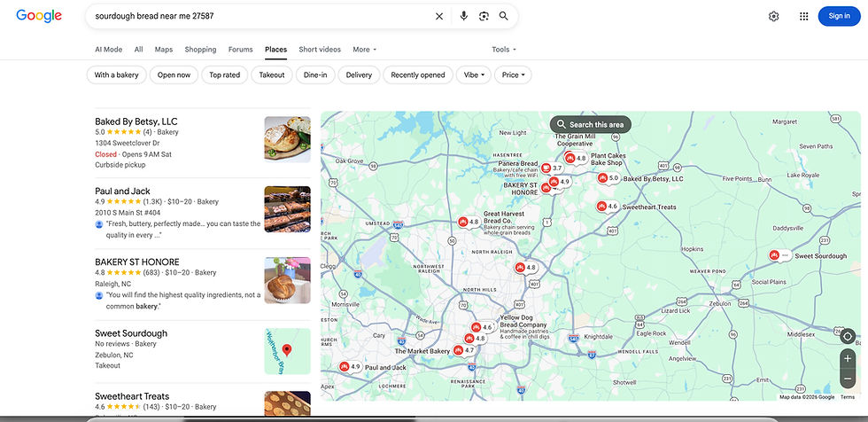Click the '2010 S Main St #404' address
This screenshot has height=422, width=868.
coord(128,212)
